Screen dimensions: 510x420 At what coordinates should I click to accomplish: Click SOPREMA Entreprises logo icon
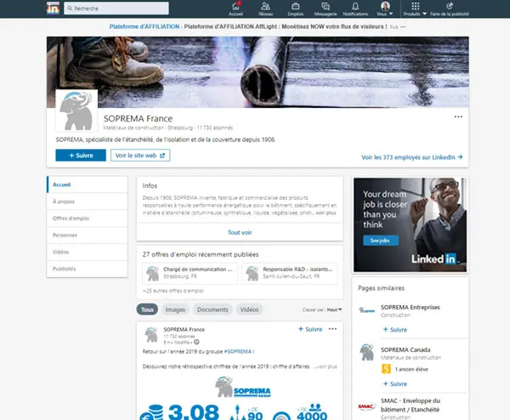(366, 310)
